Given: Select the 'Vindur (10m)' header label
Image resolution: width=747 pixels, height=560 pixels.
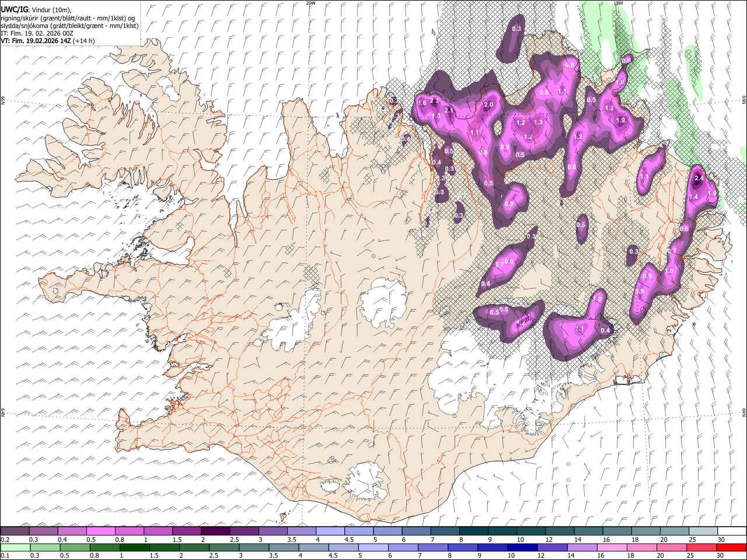Looking at the screenshot, I should pyautogui.click(x=51, y=10).
